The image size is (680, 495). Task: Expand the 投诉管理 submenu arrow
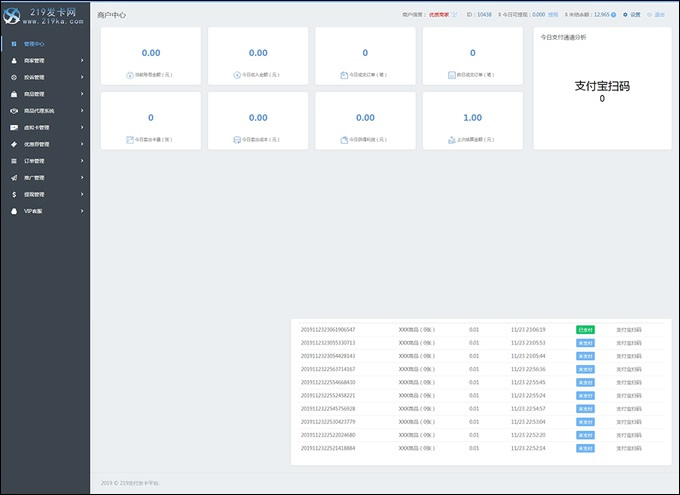[82, 77]
